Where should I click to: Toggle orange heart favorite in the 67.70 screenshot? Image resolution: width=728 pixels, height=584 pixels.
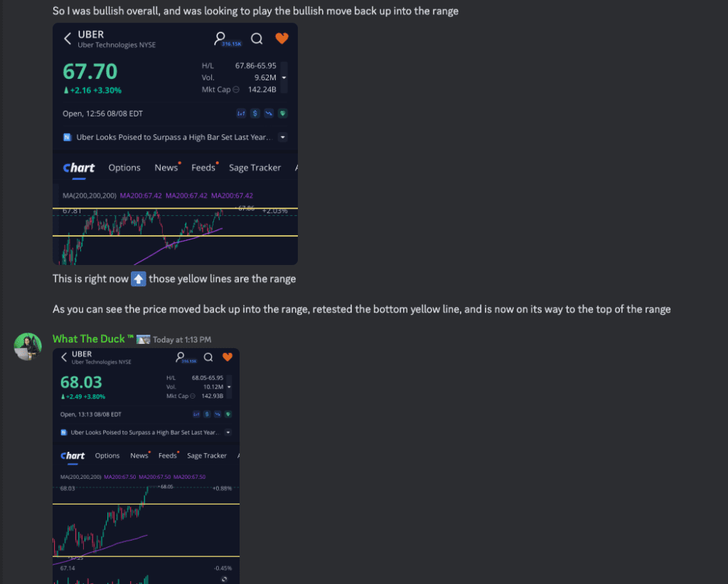point(282,38)
